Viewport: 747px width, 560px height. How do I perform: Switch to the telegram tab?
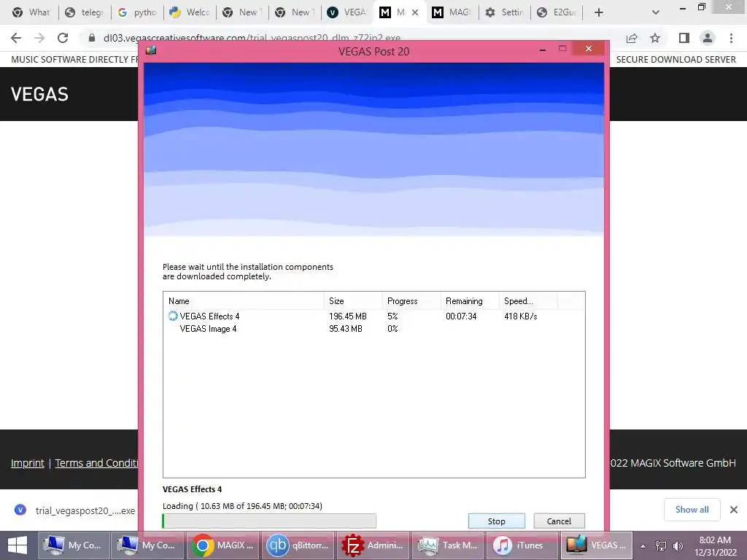[x=85, y=12]
